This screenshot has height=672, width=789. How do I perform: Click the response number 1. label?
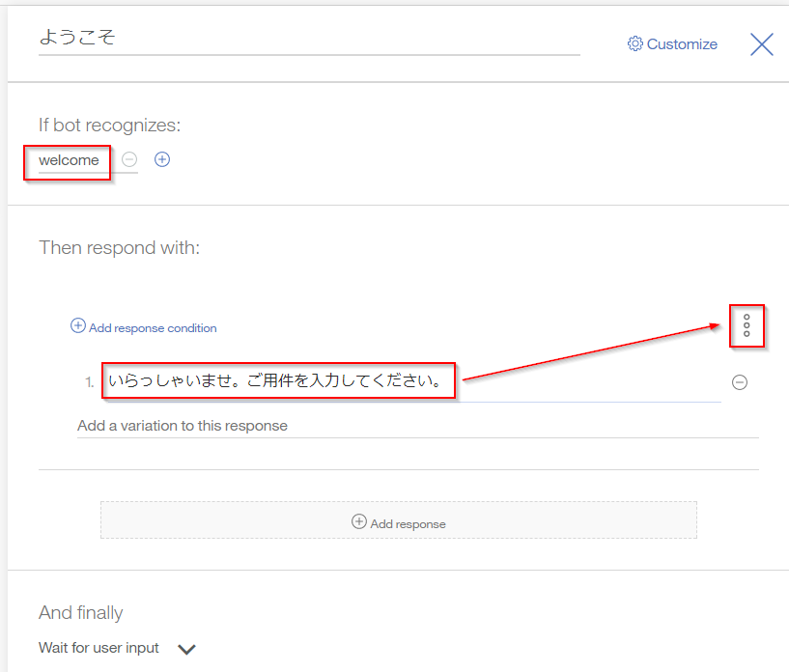pyautogui.click(x=90, y=382)
